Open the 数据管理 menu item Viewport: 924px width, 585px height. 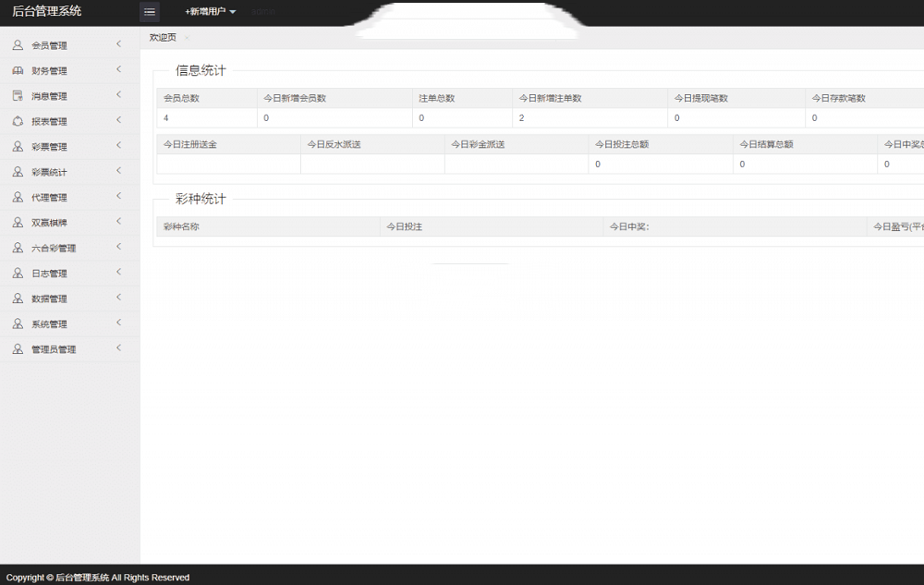pyautogui.click(x=49, y=299)
